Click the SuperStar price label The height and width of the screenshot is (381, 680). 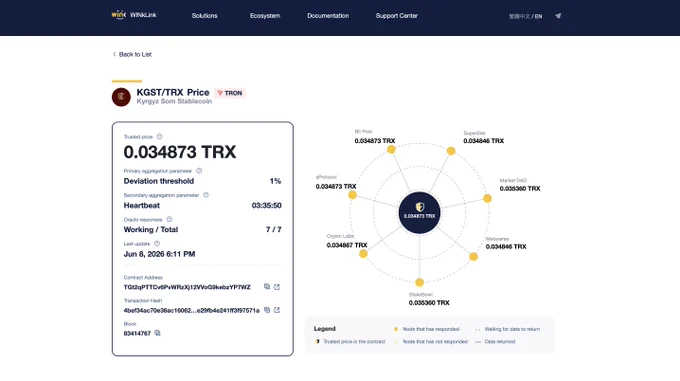pyautogui.click(x=484, y=141)
